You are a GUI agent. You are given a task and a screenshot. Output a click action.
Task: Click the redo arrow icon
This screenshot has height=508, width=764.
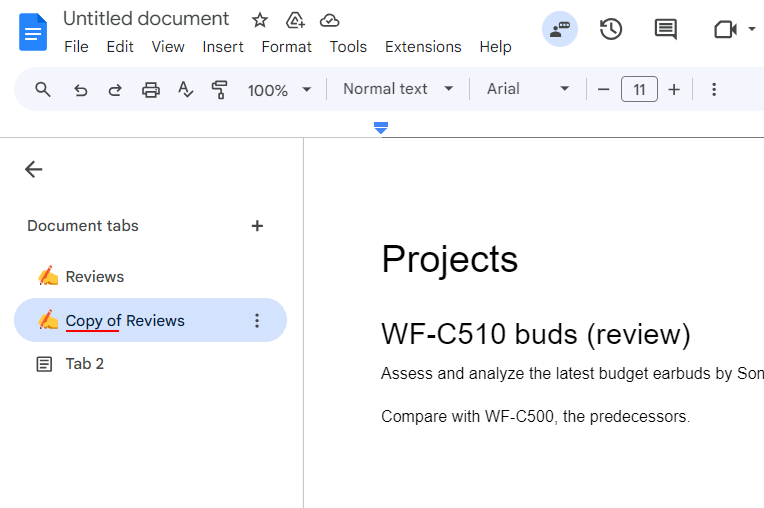(x=115, y=90)
